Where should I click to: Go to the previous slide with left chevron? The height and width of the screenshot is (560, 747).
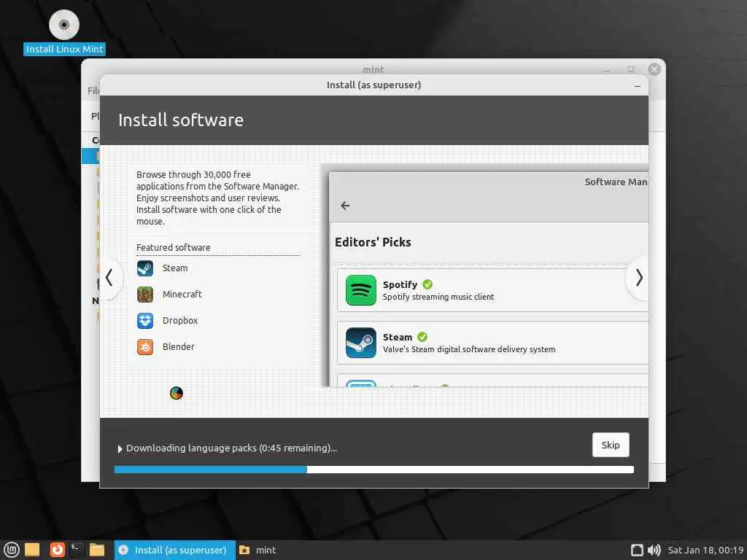click(109, 278)
